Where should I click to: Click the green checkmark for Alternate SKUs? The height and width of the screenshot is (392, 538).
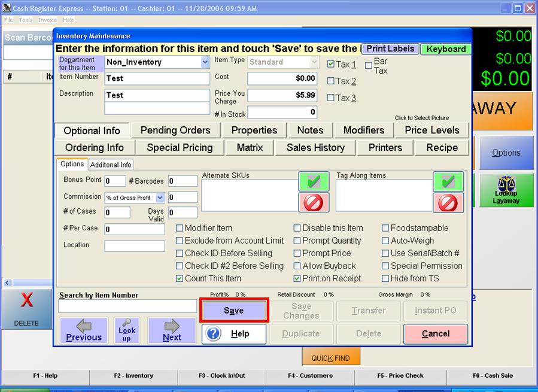click(314, 181)
